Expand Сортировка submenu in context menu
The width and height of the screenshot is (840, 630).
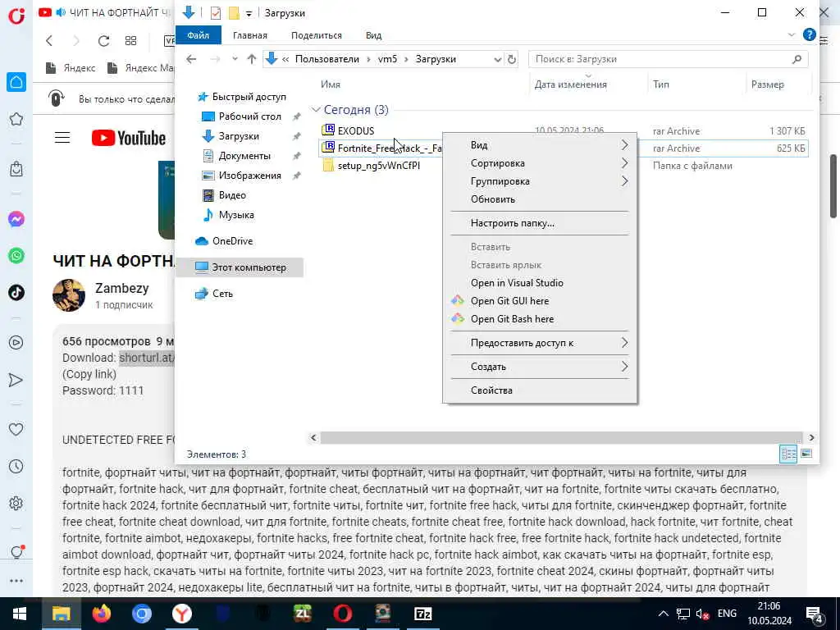pyautogui.click(x=540, y=163)
